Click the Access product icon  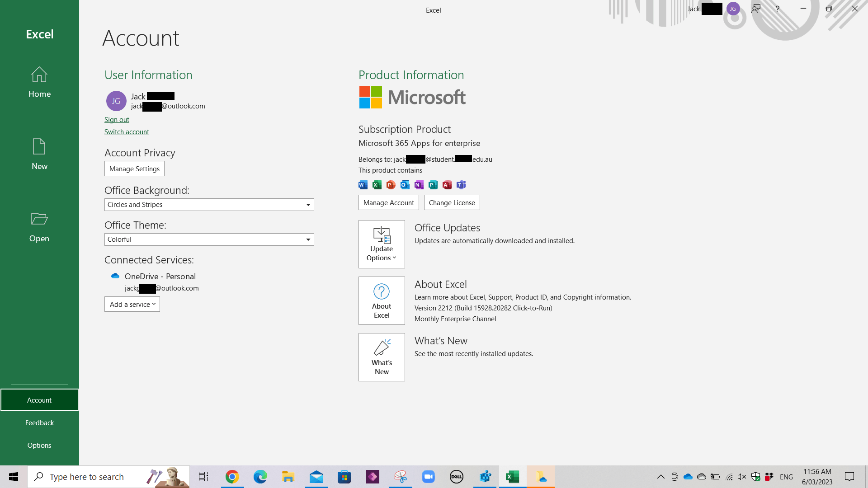(x=447, y=184)
